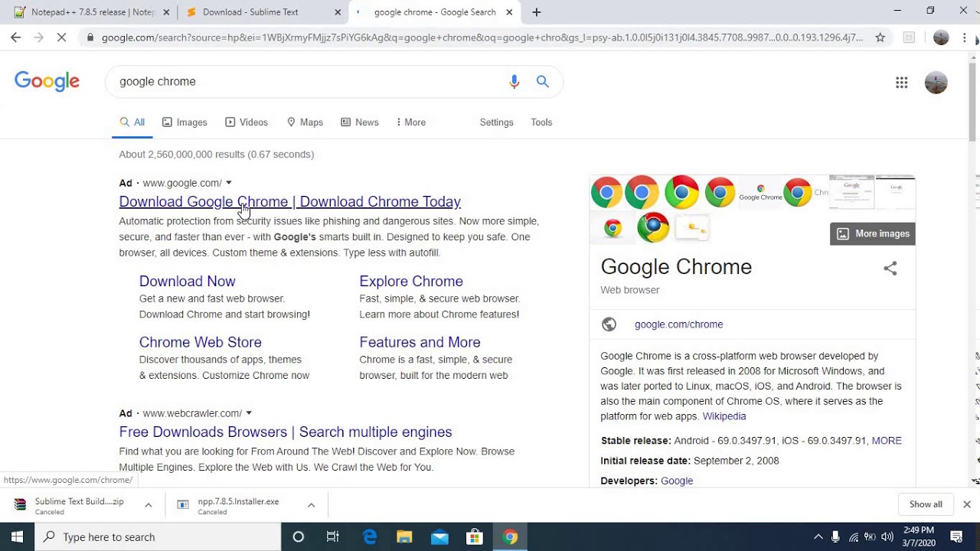Open google.com/chrome link in knowledge panel
The image size is (980, 551).
pos(678,324)
